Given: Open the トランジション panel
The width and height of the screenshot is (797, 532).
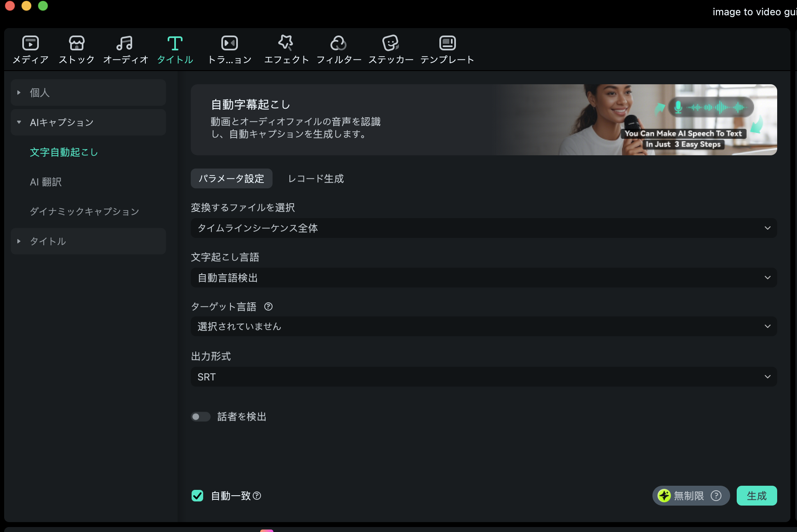Looking at the screenshot, I should (230, 49).
